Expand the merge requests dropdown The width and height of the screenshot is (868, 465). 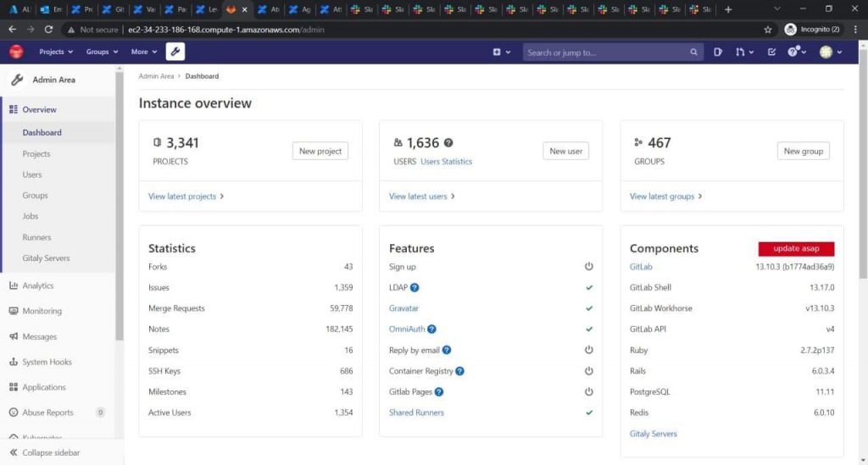(x=744, y=52)
